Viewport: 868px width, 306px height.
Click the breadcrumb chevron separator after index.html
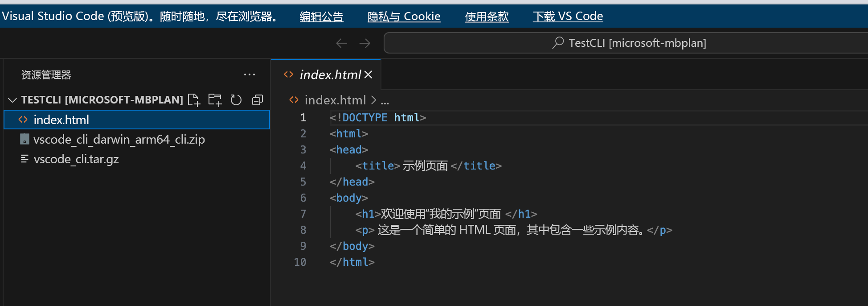[373, 100]
